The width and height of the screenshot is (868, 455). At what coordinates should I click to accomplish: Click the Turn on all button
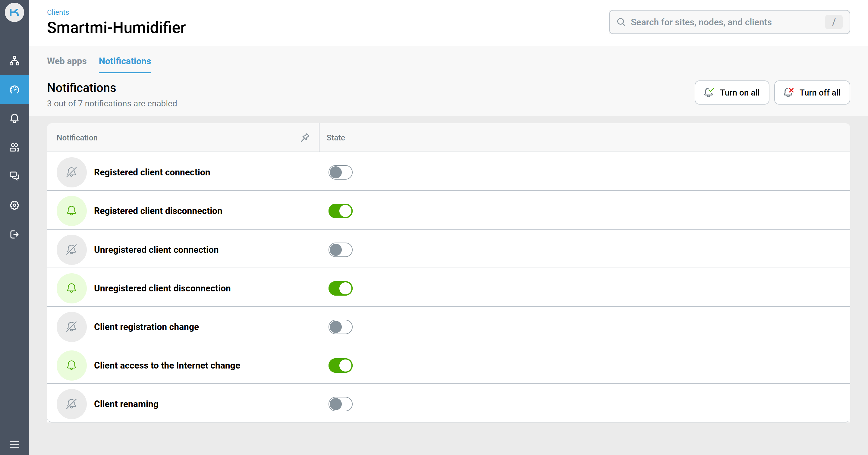732,93
